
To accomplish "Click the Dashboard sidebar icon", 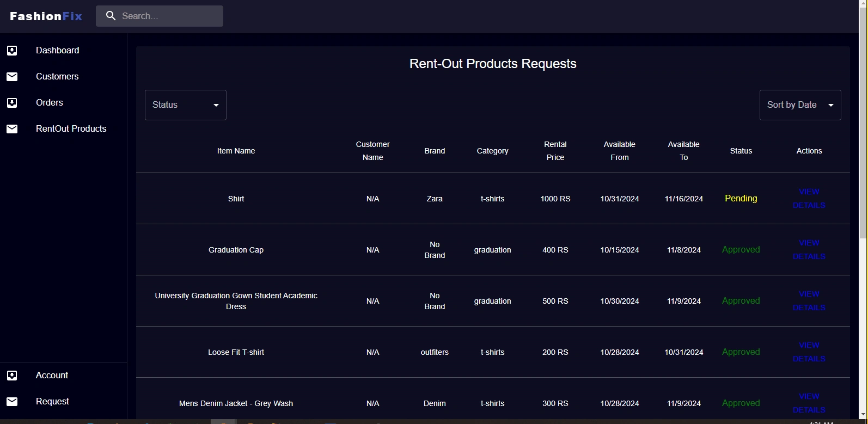I will [x=12, y=51].
